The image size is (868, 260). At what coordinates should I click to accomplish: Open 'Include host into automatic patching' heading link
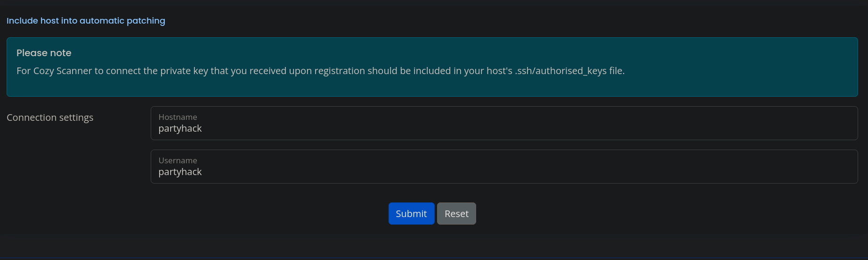(x=86, y=21)
